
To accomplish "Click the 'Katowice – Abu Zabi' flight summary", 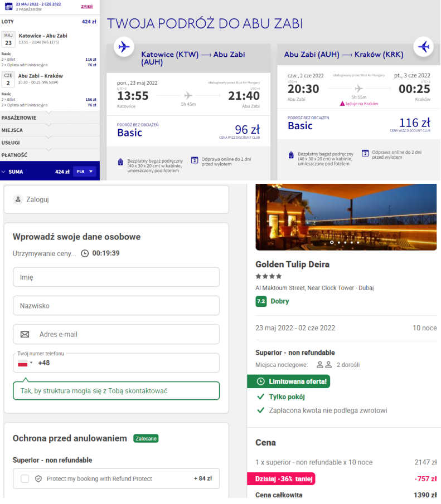I will [x=43, y=36].
